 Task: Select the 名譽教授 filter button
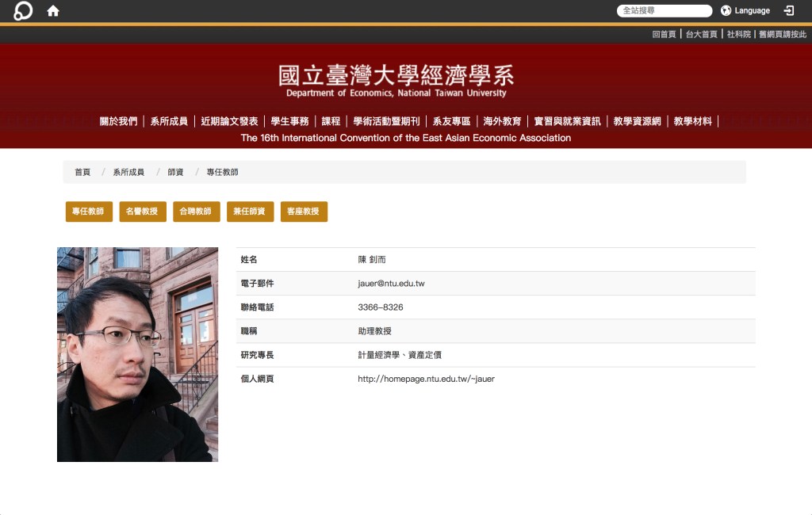142,212
